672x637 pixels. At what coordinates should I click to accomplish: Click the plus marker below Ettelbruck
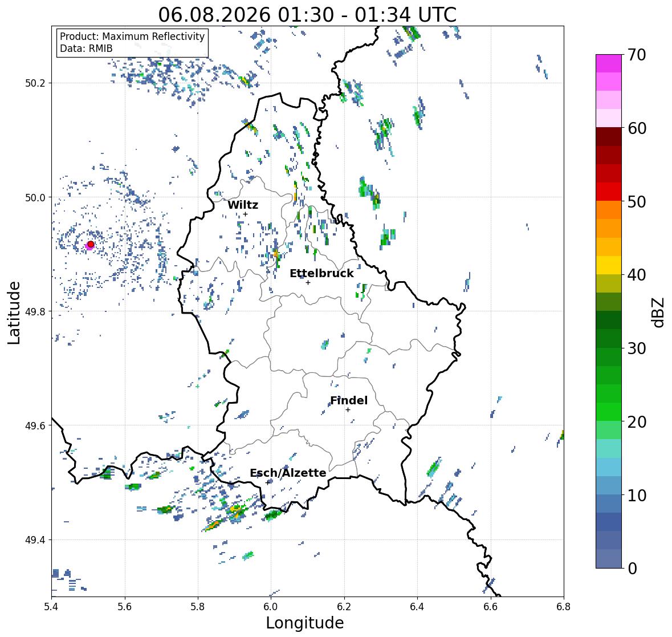tap(308, 282)
